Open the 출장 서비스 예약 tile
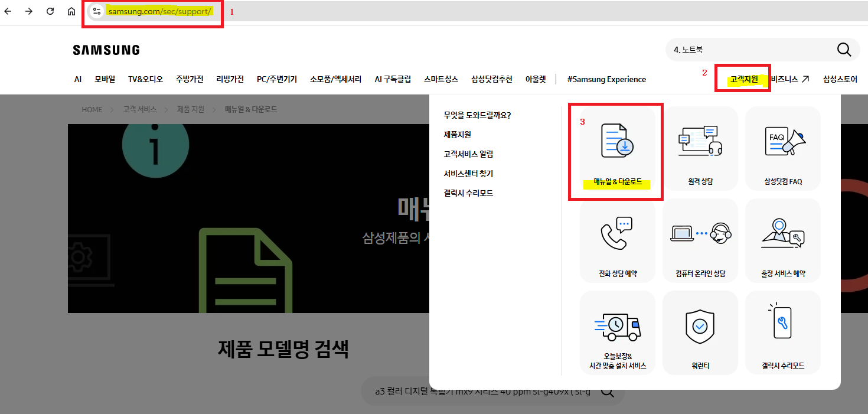868x414 pixels. pos(783,241)
